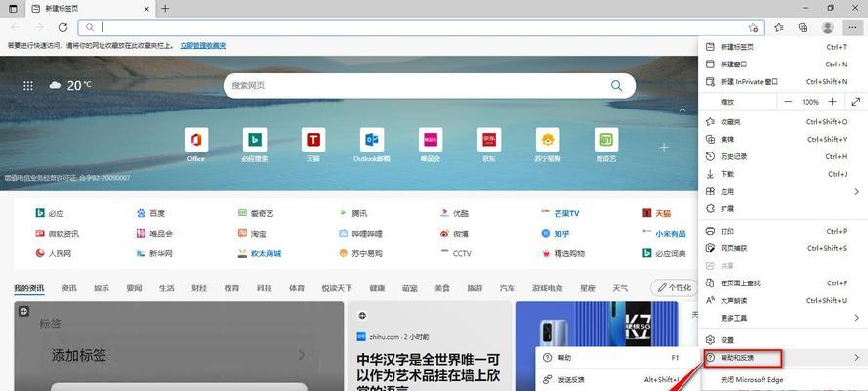Expand the 更多工具 submenu
The image size is (868, 391).
click(x=856, y=318)
